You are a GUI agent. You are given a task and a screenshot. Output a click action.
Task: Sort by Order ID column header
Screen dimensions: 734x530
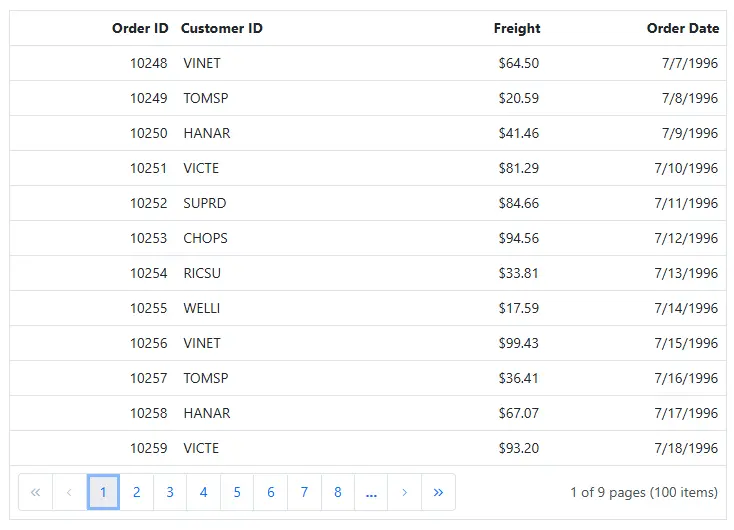point(140,28)
